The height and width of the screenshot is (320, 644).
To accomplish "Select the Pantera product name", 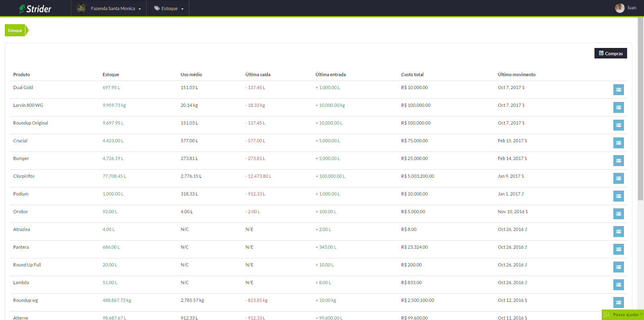I will (21, 247).
